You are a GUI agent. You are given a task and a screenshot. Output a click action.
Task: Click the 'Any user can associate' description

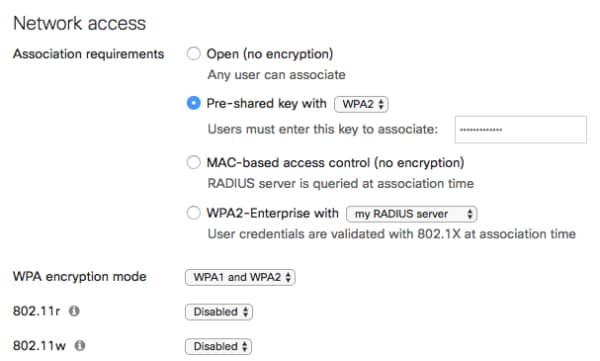276,75
